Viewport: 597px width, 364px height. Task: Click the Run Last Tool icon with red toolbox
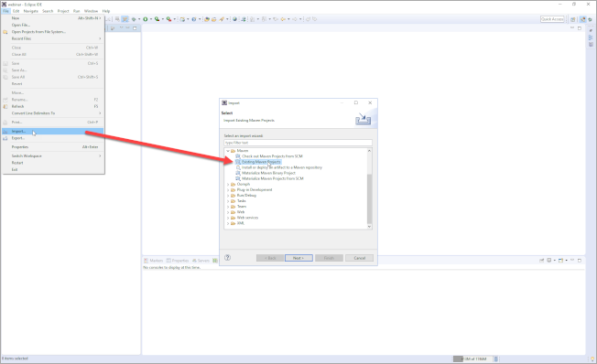click(168, 19)
